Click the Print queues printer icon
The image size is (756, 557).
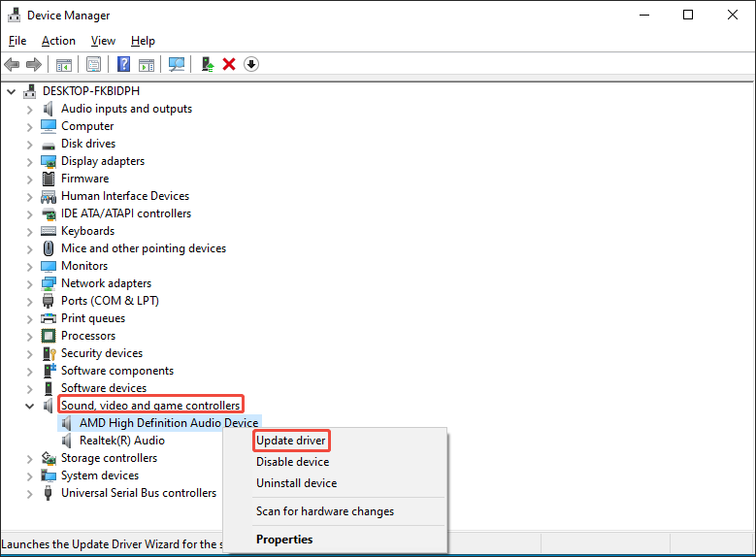pos(49,318)
